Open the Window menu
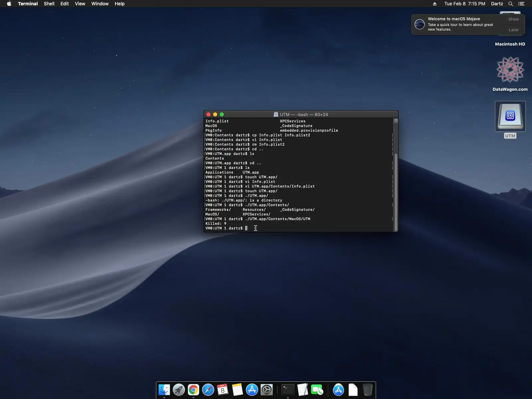The width and height of the screenshot is (532, 399). (x=100, y=4)
